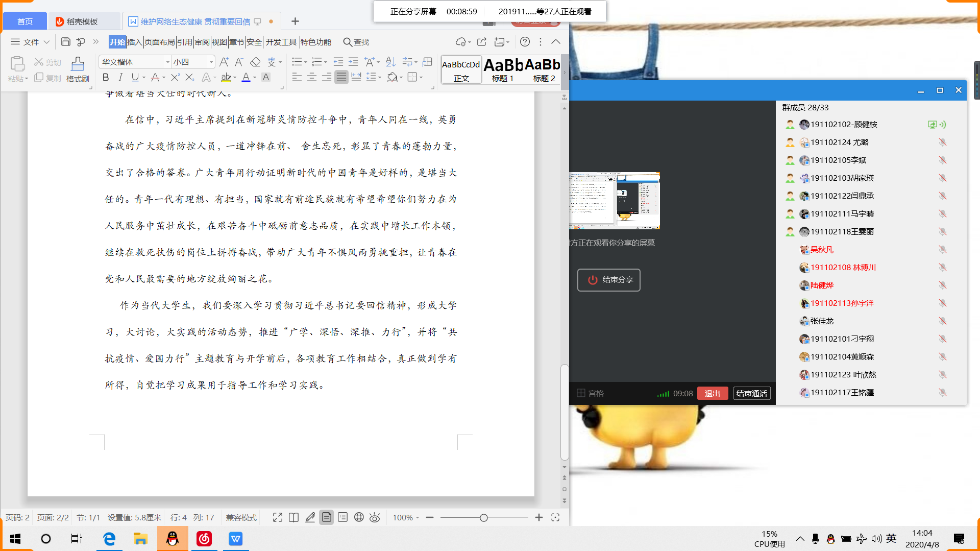Click the italic formatting icon

(x=120, y=78)
